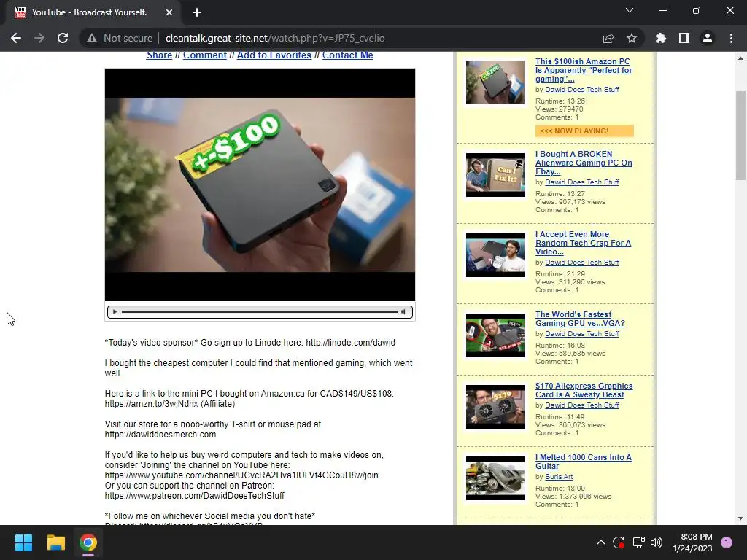Click the vertical scrollbar thumb

click(x=740, y=135)
